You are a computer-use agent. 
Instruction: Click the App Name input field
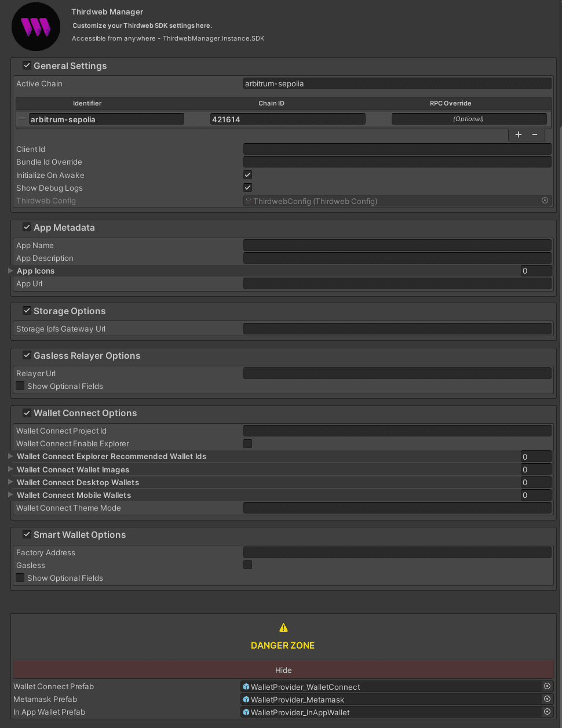pos(397,245)
